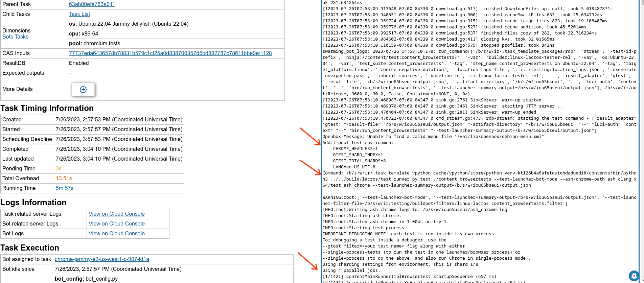Open the child Task List link
This screenshot has width=644, height=283.
79,14
